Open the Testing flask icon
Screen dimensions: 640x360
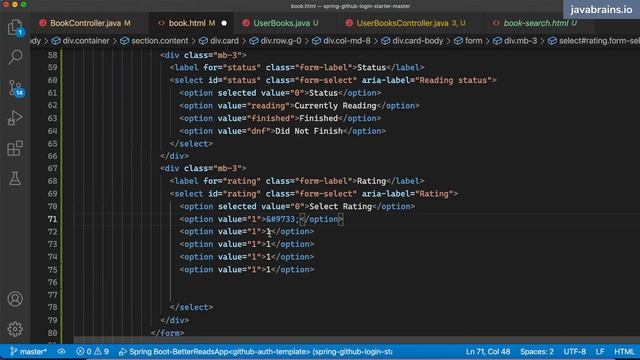pos(15,178)
